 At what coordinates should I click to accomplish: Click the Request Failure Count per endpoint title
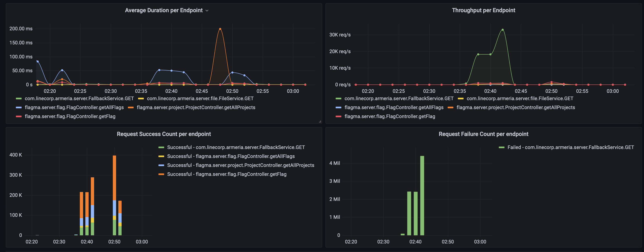[483, 134]
